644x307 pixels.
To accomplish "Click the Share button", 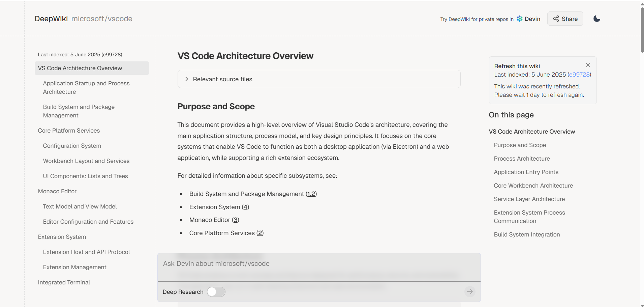I will click(x=565, y=19).
